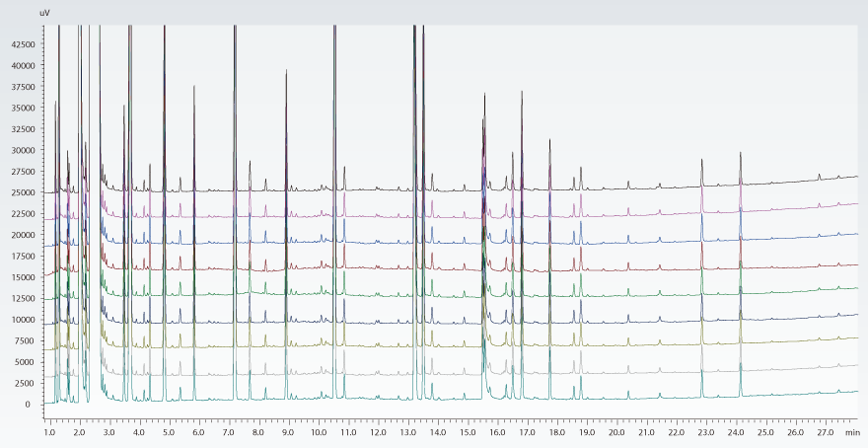Screen dimensions: 868x448
Task: Select the black peak apex near 17.8 min
Action: pos(549,140)
